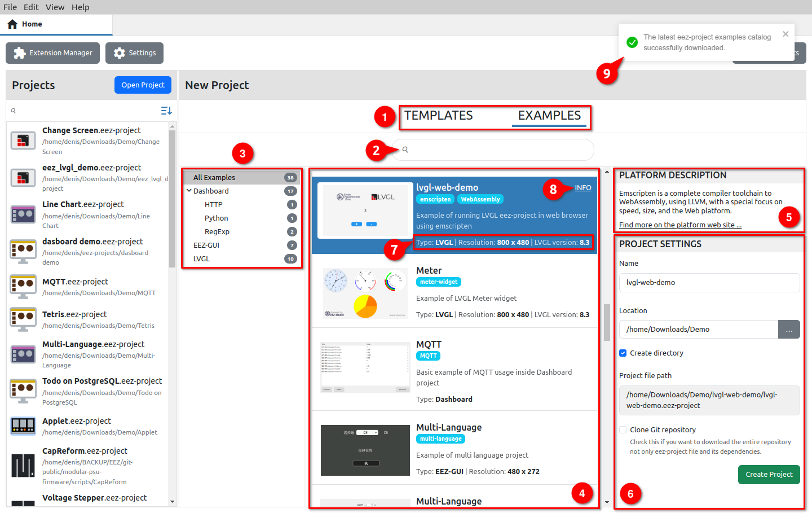812x513 pixels.
Task: Open the platform web site link
Action: [x=680, y=225]
